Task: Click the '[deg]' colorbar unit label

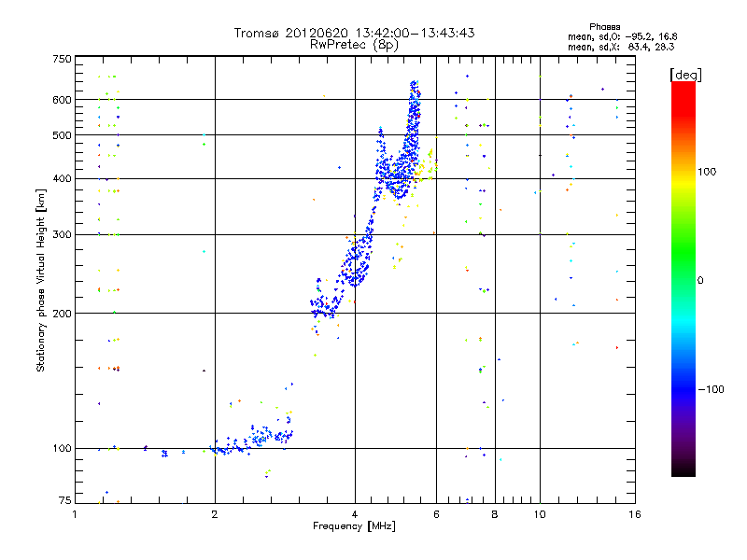Action: [x=685, y=76]
